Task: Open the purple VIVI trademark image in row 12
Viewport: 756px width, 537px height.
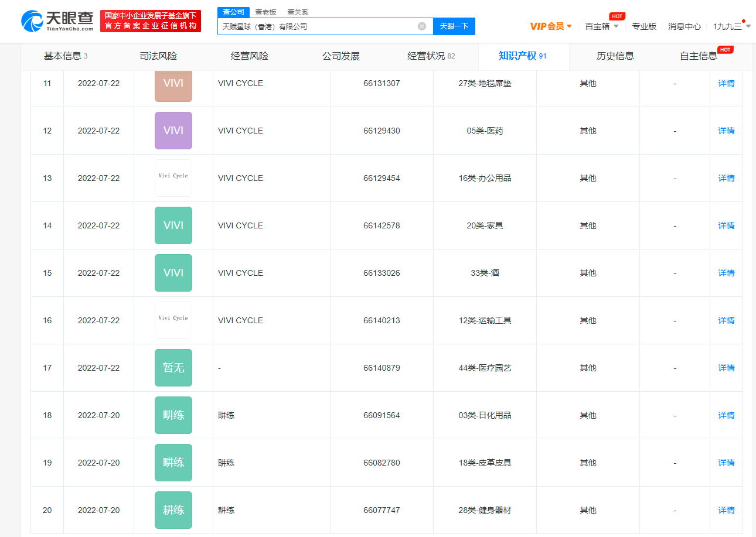Action: click(173, 131)
